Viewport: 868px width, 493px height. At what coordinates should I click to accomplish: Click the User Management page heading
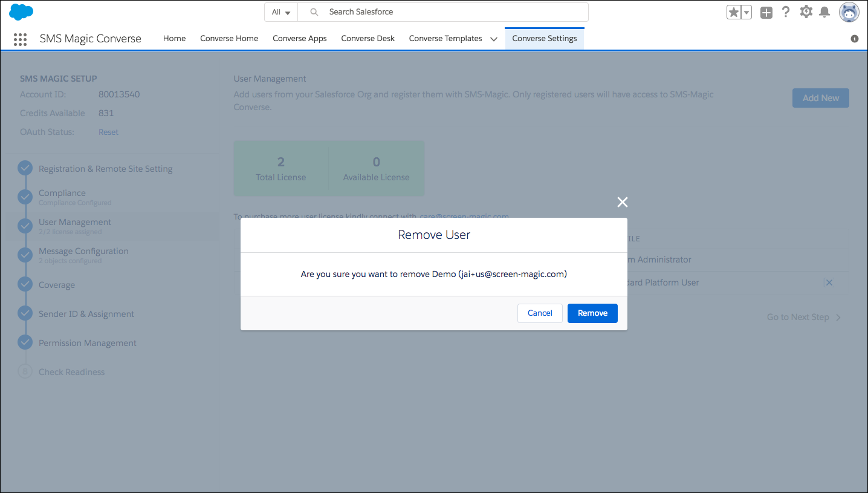point(270,79)
